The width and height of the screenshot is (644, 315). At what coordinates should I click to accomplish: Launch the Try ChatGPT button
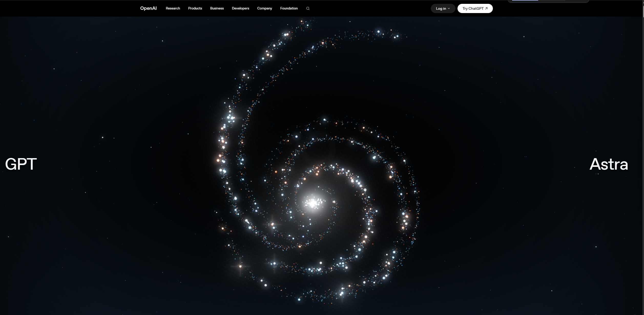pyautogui.click(x=475, y=8)
